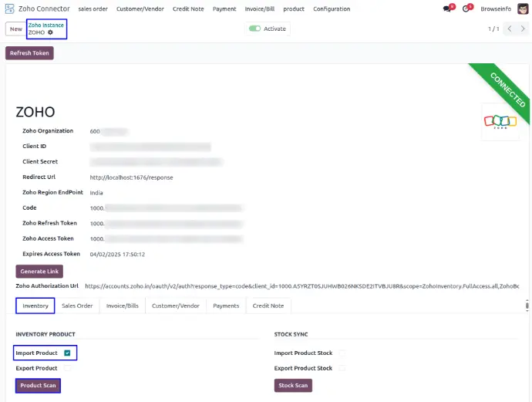Go to next record arrow
Screen dimensions: 532x402
pos(523,29)
